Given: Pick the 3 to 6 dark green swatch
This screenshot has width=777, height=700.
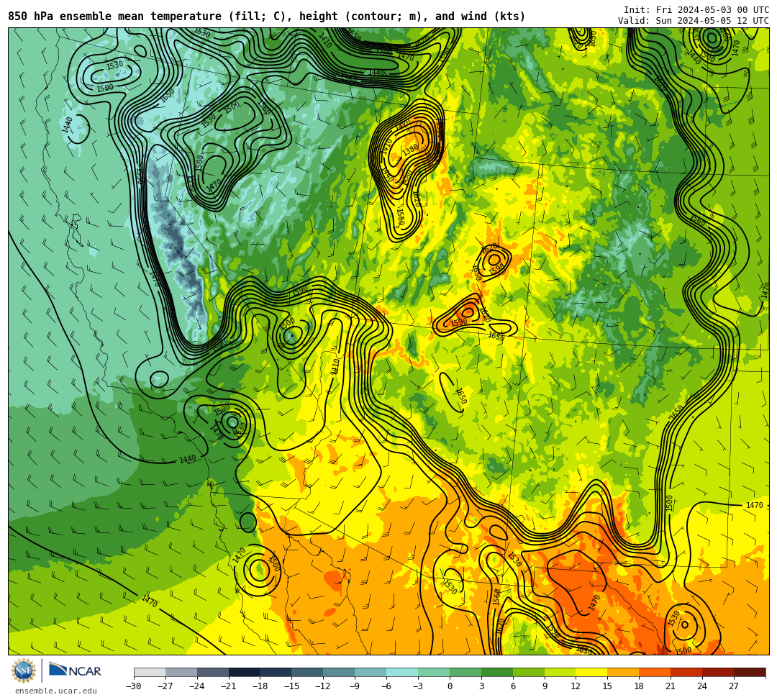Looking at the screenshot, I should (497, 672).
